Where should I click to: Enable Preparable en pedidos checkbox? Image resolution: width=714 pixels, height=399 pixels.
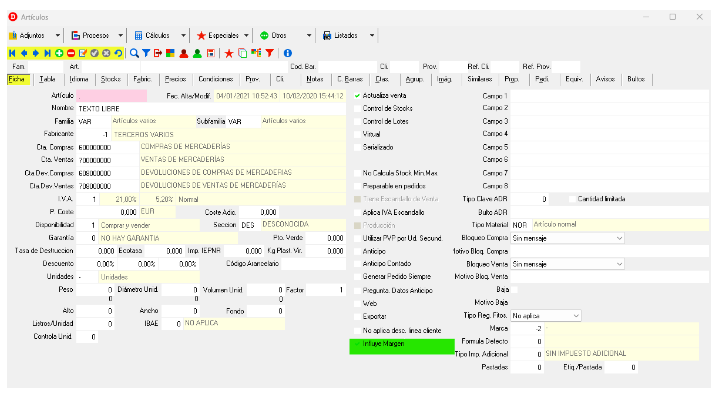pyautogui.click(x=357, y=186)
